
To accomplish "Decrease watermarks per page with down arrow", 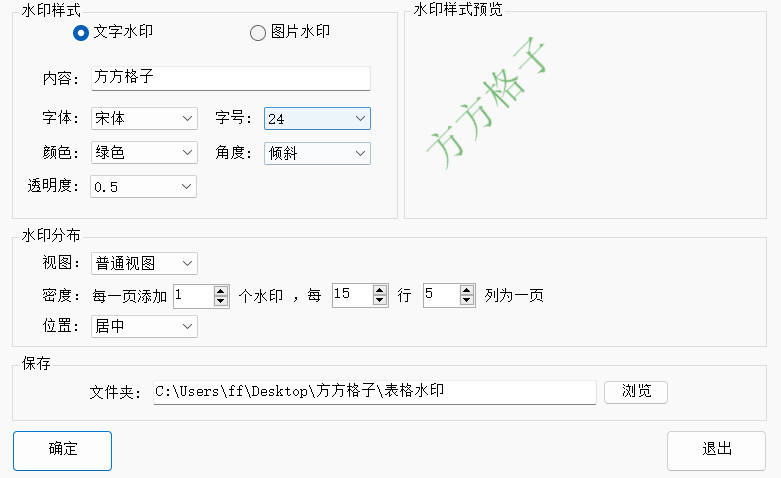I will [x=222, y=300].
